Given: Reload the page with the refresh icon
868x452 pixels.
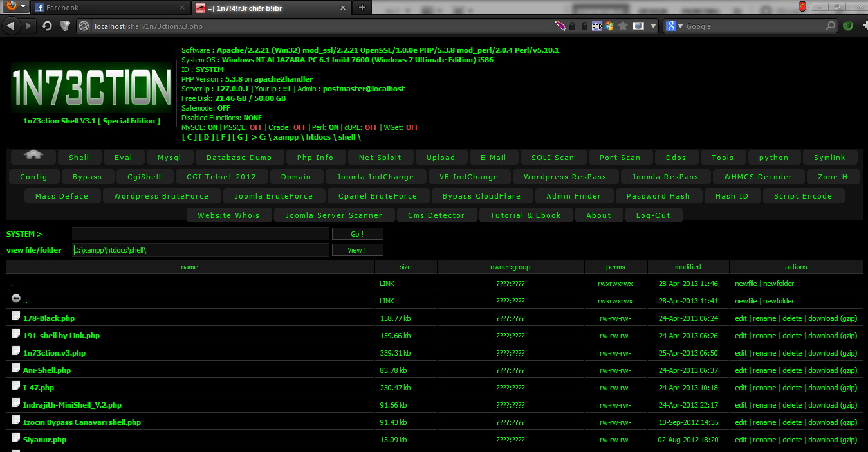Looking at the screenshot, I should click(x=45, y=27).
